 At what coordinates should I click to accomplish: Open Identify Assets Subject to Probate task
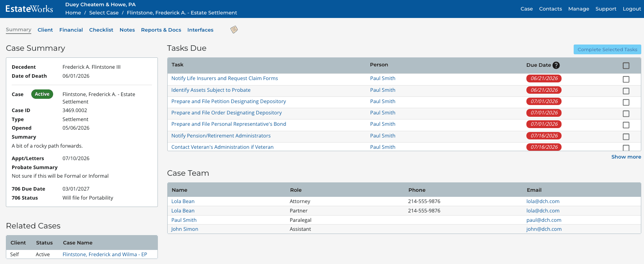[211, 90]
